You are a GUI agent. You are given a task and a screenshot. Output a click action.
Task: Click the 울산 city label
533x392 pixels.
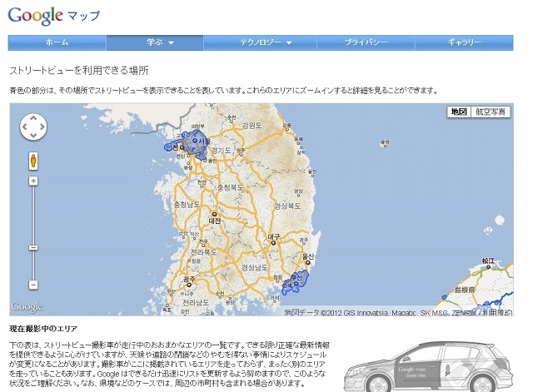point(308,256)
